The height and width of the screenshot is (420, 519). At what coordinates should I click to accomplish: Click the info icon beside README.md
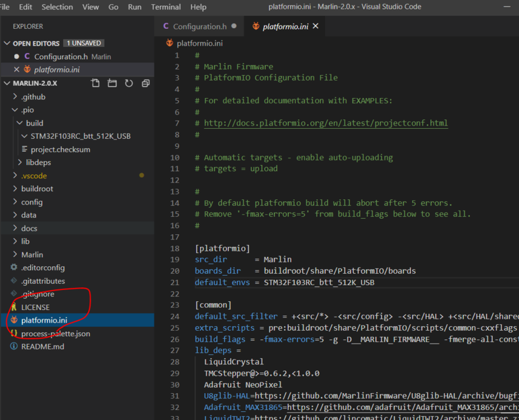(14, 346)
